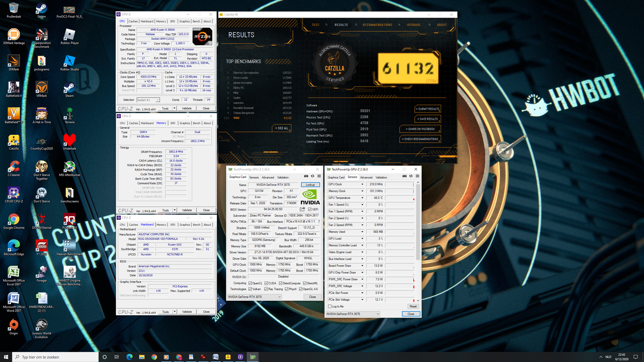Click the refresh icon in GPU-Z Sensors window
Viewport: 644px width, 362px height.
(x=411, y=176)
